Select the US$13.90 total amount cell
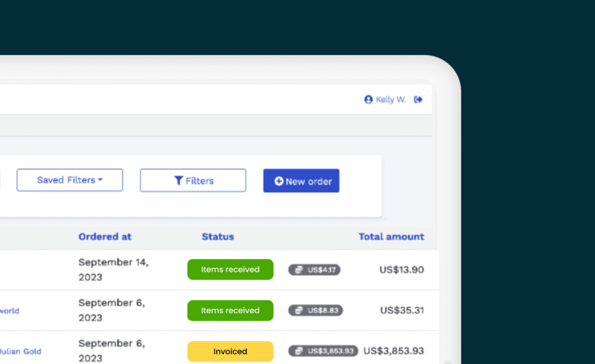The image size is (595, 364). pos(402,269)
